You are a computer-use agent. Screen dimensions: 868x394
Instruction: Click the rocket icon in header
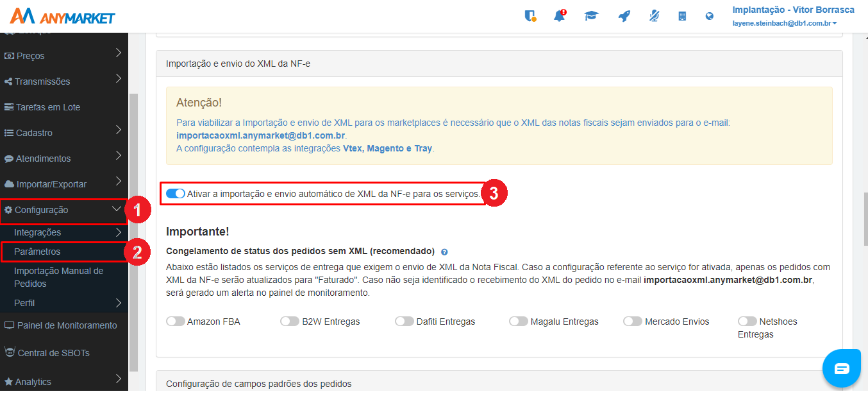coord(624,16)
